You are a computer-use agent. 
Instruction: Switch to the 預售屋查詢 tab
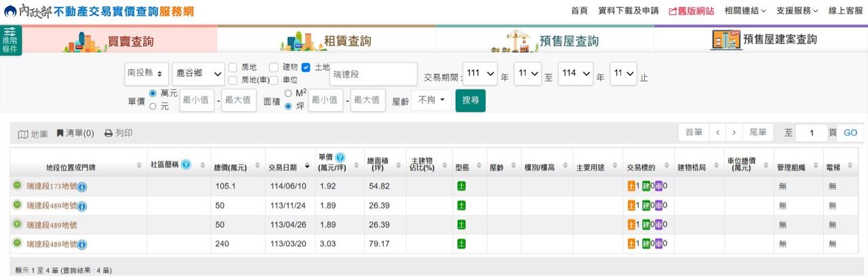tap(545, 41)
